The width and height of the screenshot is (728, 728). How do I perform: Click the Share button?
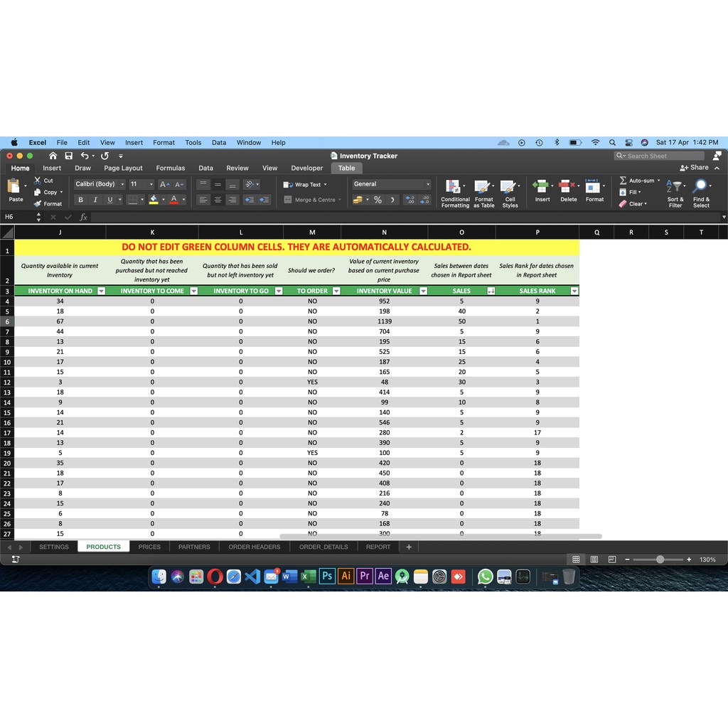(695, 168)
